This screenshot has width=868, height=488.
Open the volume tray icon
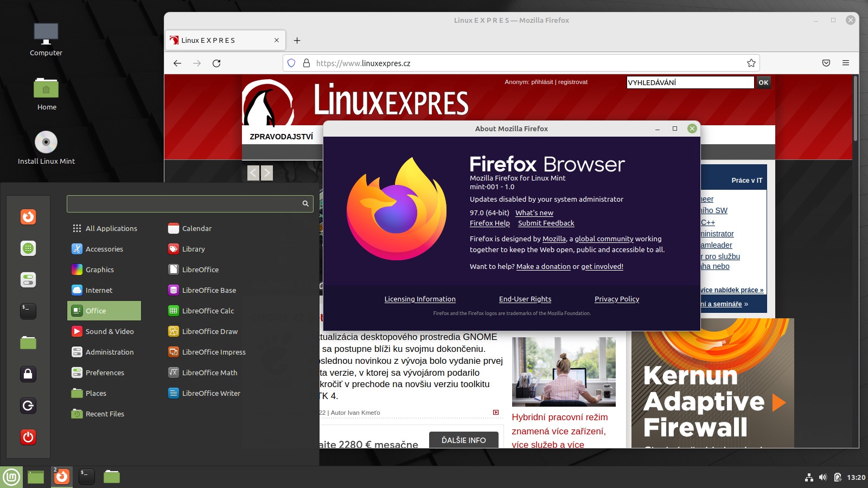823,478
